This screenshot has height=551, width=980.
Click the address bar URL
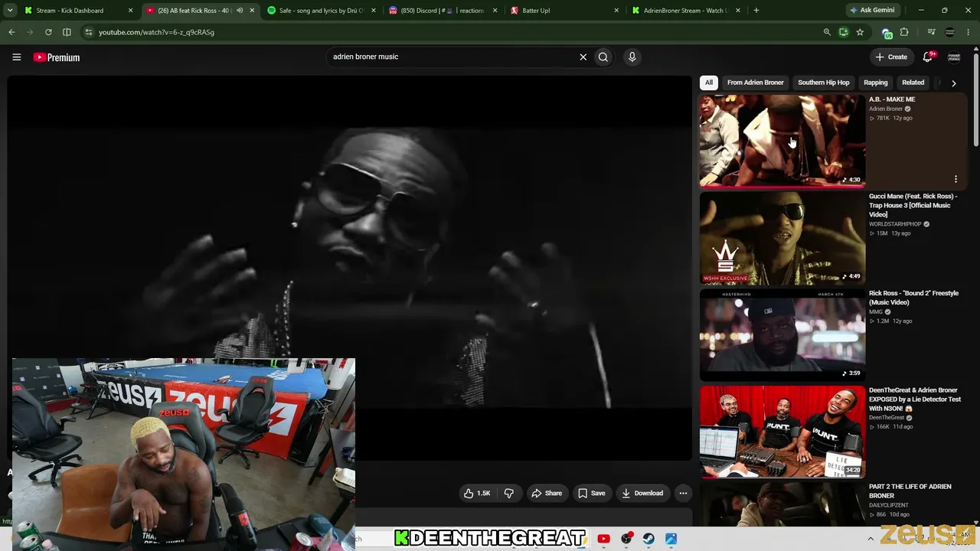[156, 32]
